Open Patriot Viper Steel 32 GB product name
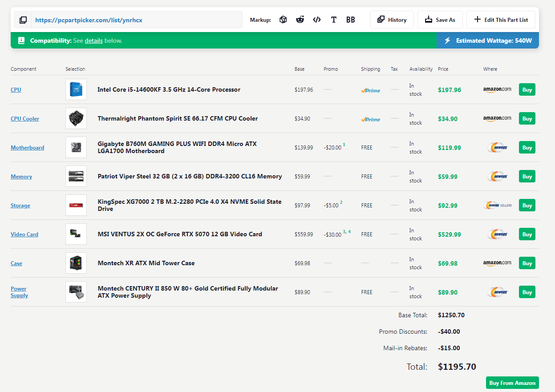The width and height of the screenshot is (555, 392). coord(190,176)
